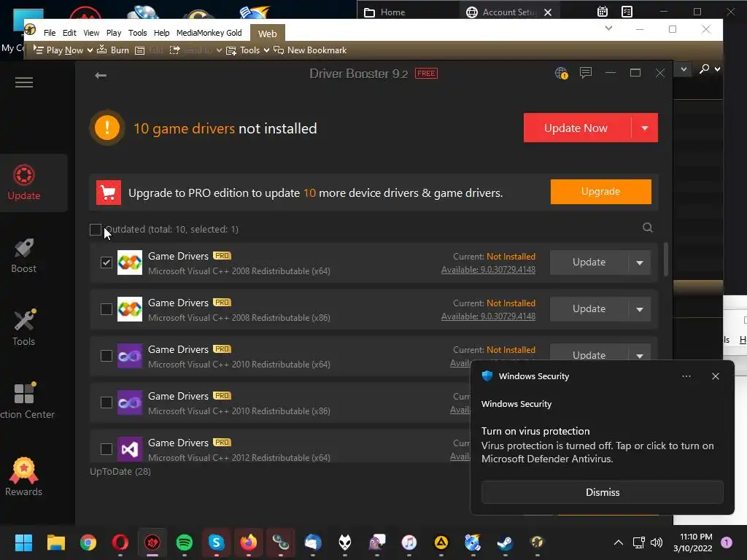The height and width of the screenshot is (560, 747).
Task: Open Spotify from the taskbar
Action: click(185, 542)
